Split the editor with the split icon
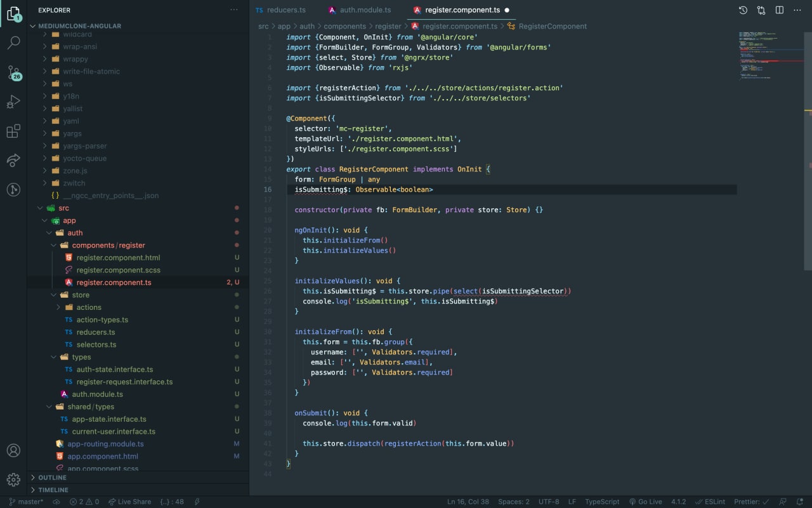 pyautogui.click(x=780, y=10)
